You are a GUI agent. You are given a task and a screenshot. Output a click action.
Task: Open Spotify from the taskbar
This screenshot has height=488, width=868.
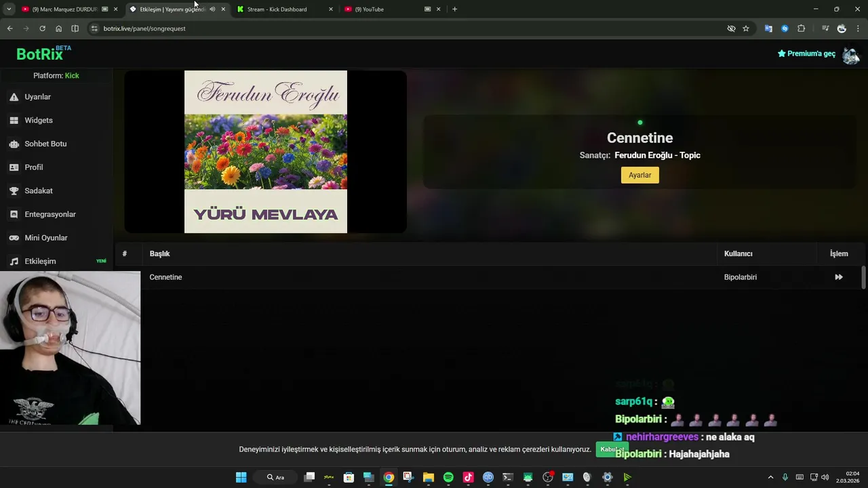(x=448, y=477)
